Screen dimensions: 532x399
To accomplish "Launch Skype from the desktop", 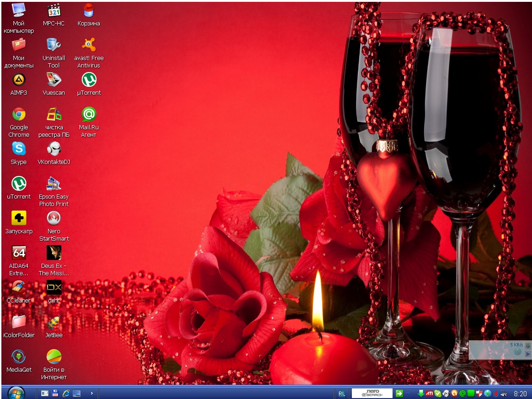I will 18,149.
